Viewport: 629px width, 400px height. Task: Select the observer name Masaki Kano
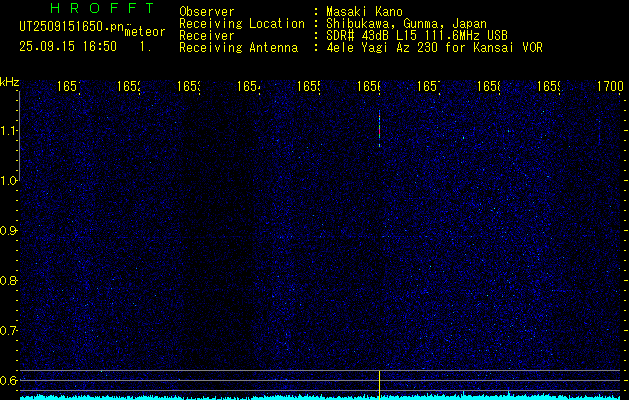click(364, 12)
